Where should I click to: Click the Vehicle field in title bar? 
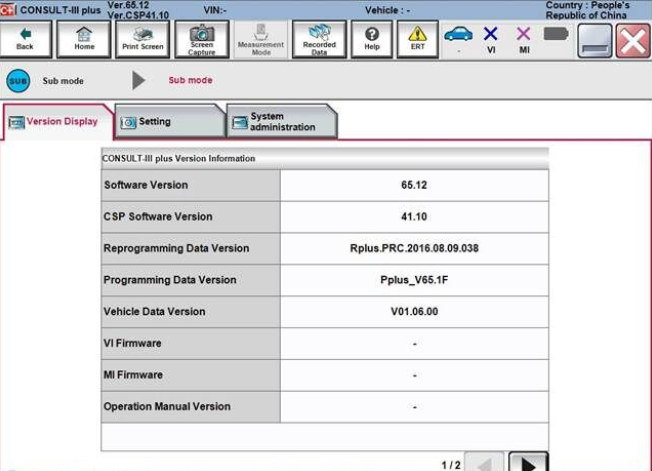388,10
